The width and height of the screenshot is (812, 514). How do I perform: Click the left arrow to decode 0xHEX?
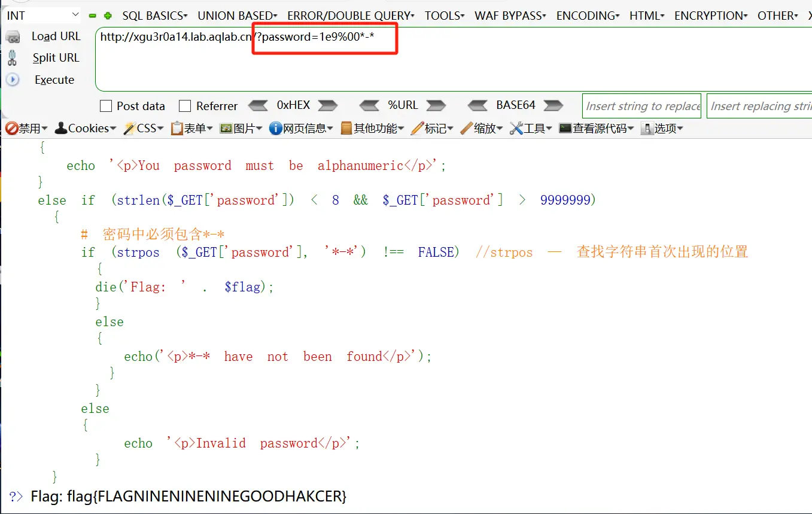(x=258, y=106)
